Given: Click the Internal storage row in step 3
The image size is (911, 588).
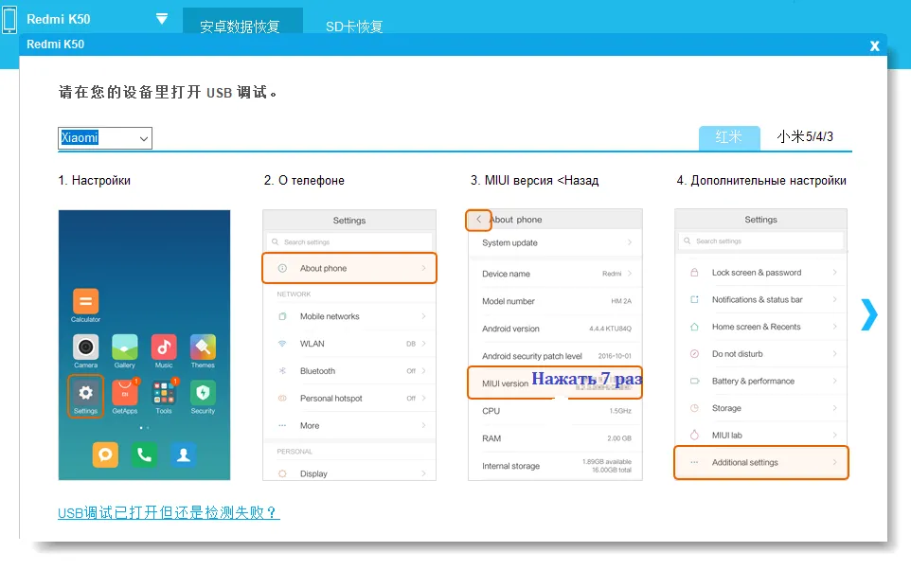Looking at the screenshot, I should tap(556, 466).
